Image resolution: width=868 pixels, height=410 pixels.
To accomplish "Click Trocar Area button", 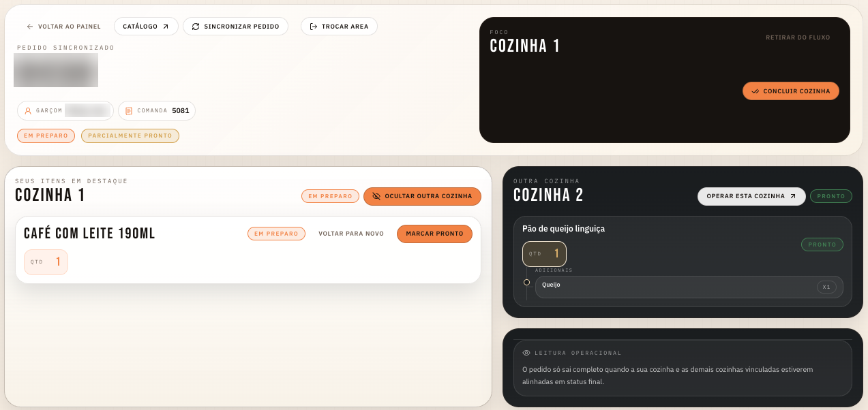I will [339, 27].
